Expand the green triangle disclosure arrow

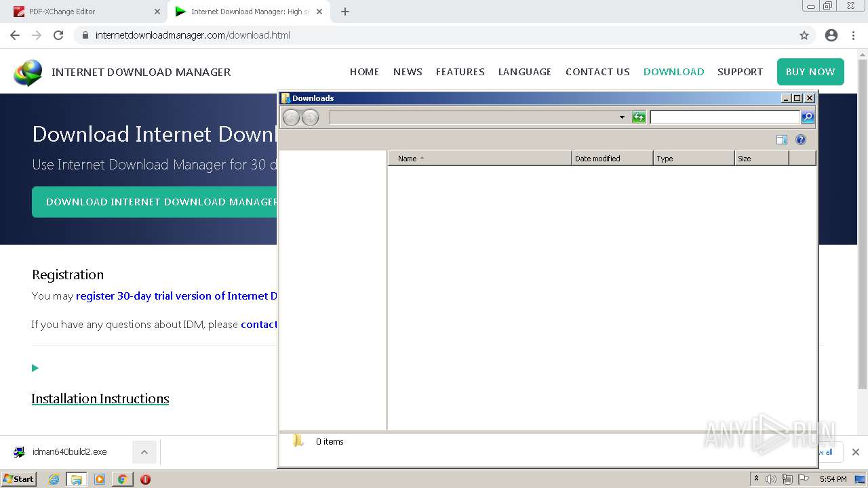coord(35,368)
